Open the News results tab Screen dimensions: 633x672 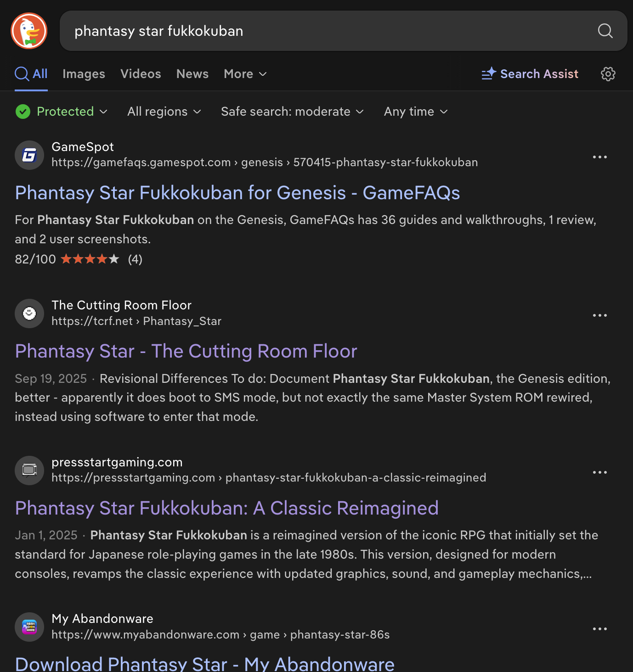(x=192, y=73)
